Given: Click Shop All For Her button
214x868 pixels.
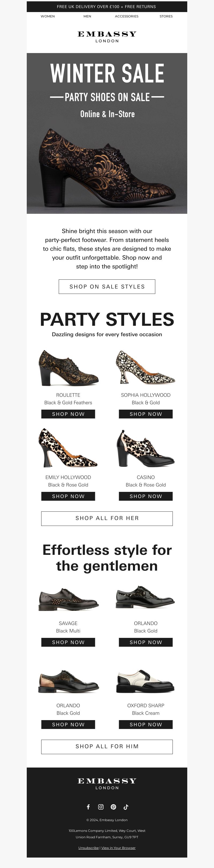Looking at the screenshot, I should (107, 518).
